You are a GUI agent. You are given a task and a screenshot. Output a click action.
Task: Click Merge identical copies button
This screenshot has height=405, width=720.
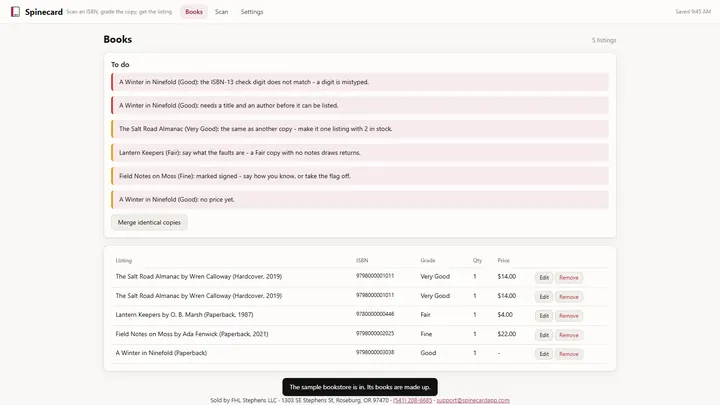149,222
